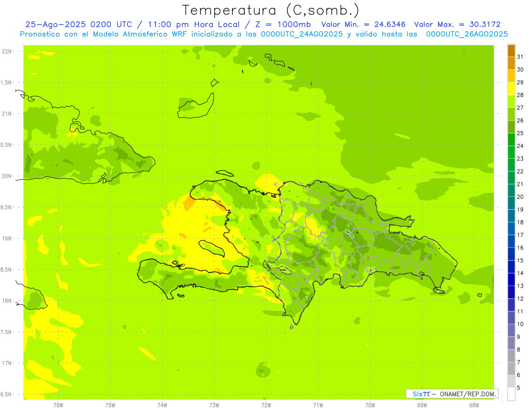Image resolution: width=532 pixels, height=411 pixels.
Task: Pick the dark blue legend swatch between 12 and 13
Action: click(x=511, y=292)
